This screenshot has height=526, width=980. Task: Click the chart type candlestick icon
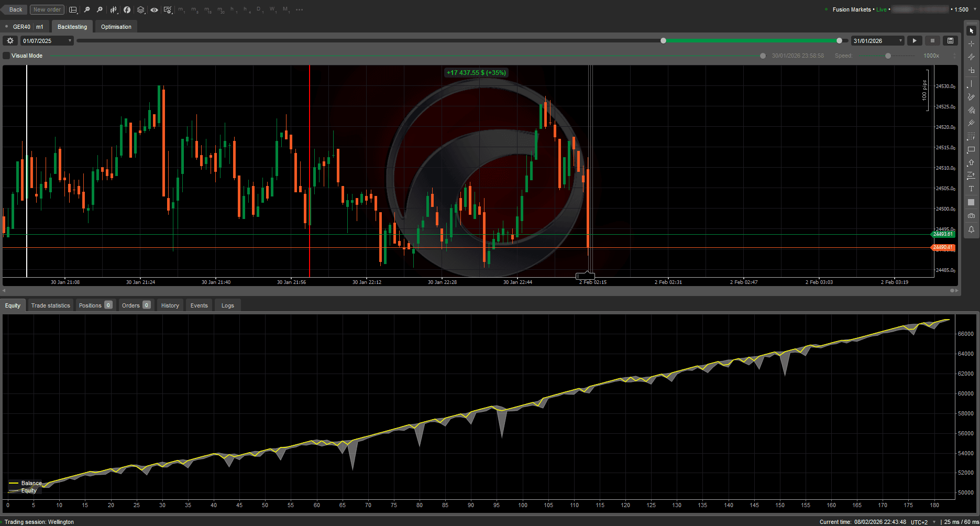pyautogui.click(x=113, y=9)
